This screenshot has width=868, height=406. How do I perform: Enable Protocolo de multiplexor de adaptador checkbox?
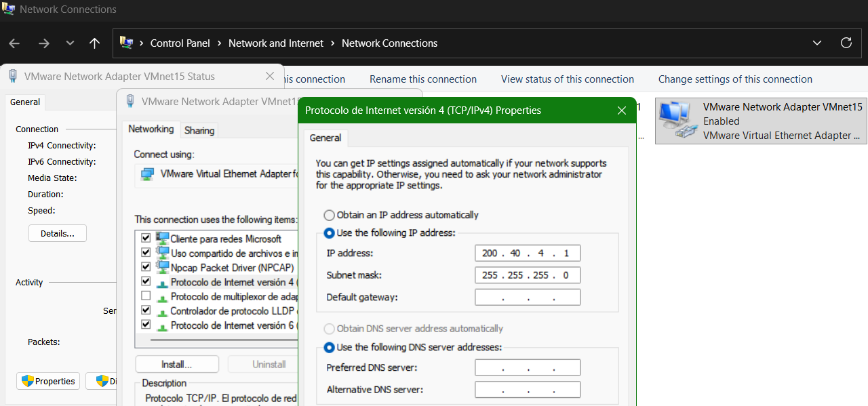click(146, 296)
